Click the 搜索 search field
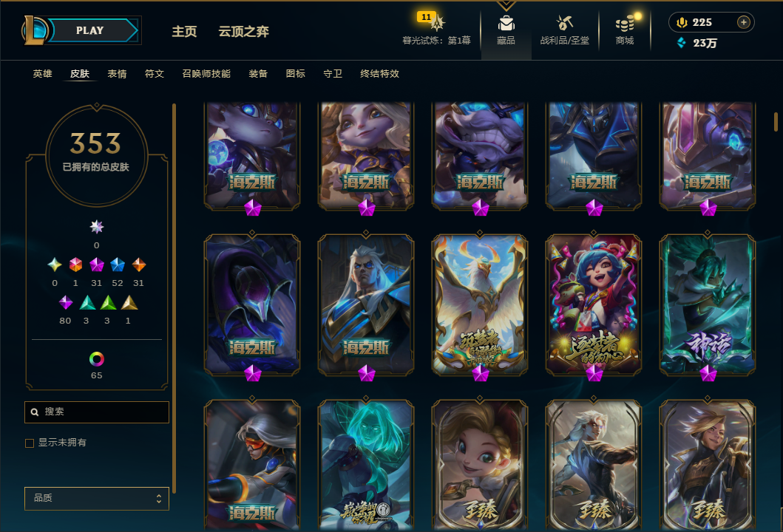 (96, 412)
